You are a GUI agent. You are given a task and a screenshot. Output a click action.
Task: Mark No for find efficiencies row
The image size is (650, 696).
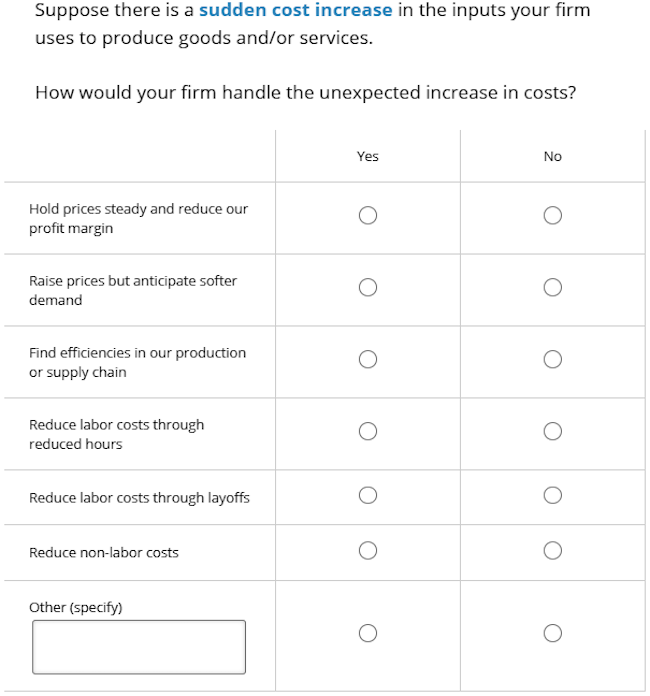pyautogui.click(x=552, y=359)
